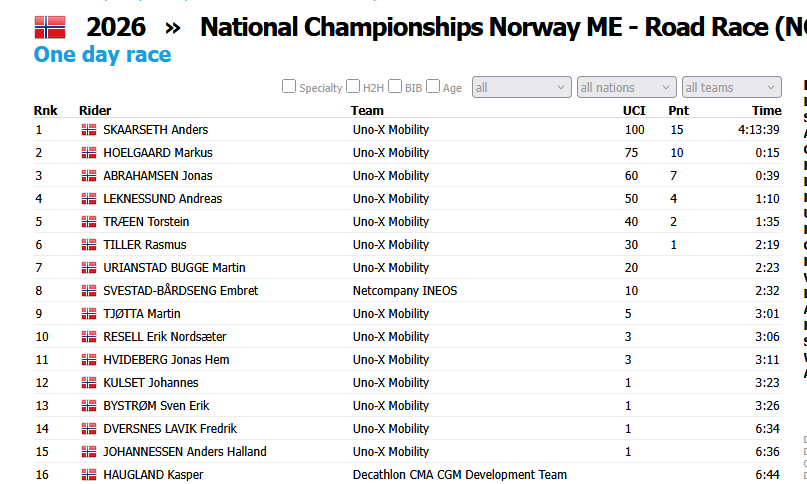Click the flag icon next to SKAARSETH Anders
Image resolution: width=807 pixels, height=484 pixels.
coord(89,130)
